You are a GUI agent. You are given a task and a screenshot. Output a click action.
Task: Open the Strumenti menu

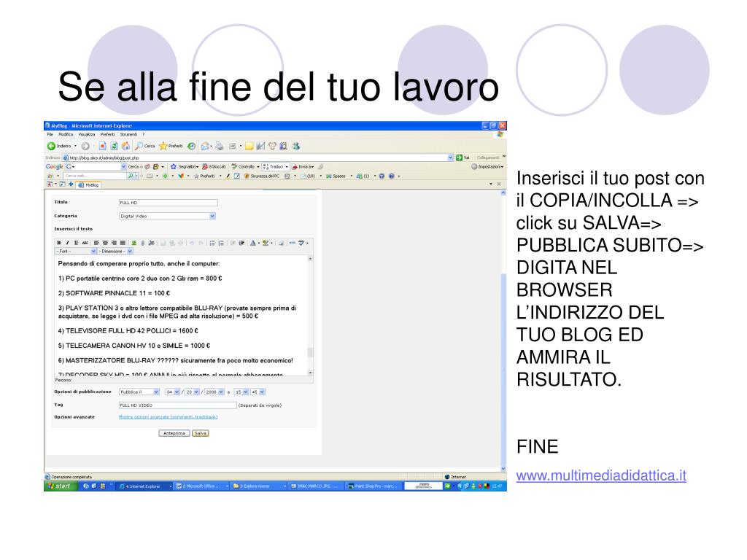[x=128, y=135]
